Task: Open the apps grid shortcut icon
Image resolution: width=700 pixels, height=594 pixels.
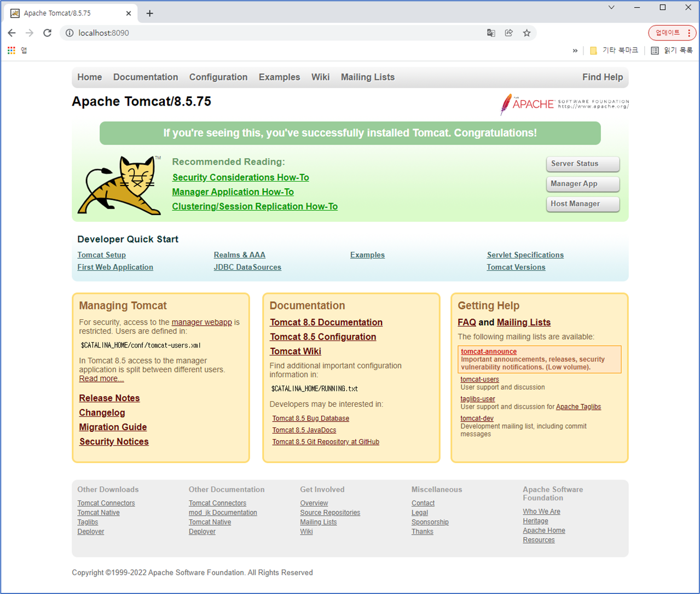Action: coord(11,50)
